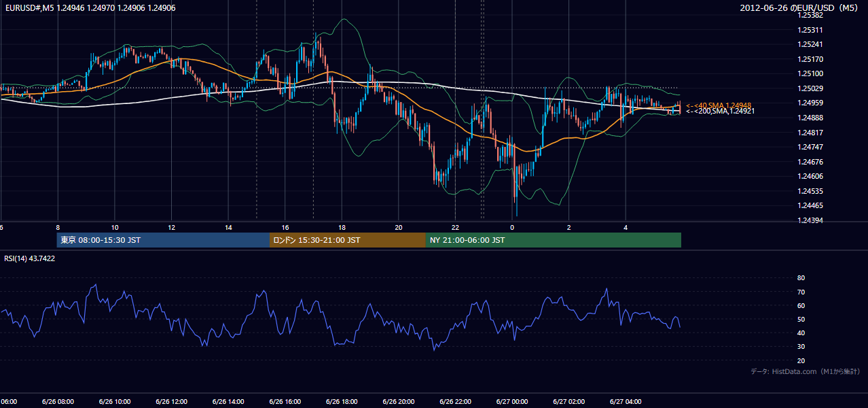Click price axis value 1.24817

pos(810,133)
